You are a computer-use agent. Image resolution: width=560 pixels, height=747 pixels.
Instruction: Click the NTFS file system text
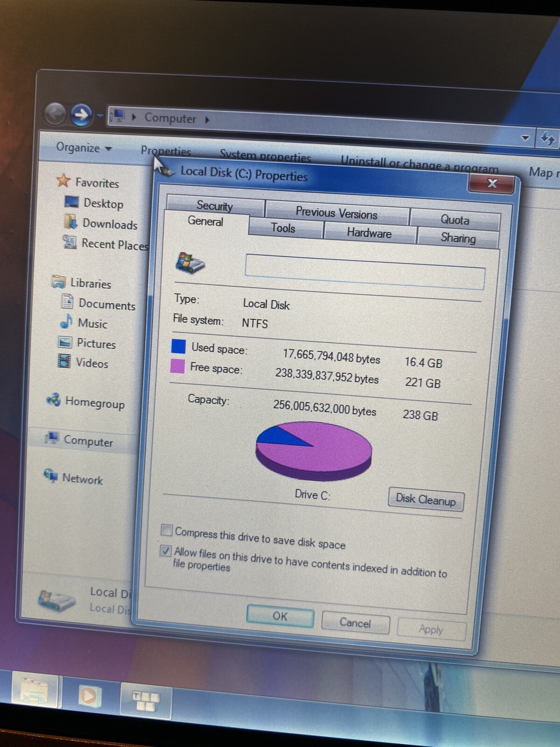tap(255, 323)
